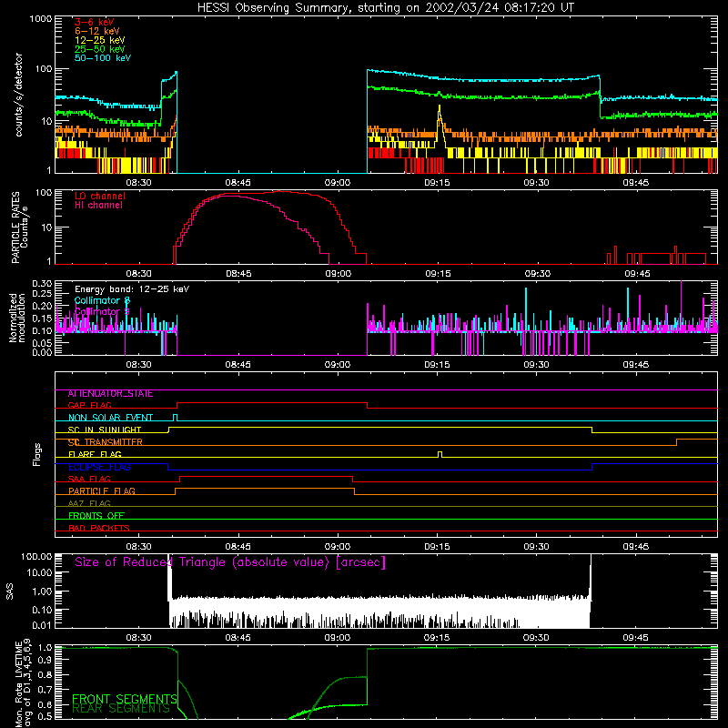
Task: Click the 'HESSI Observing Summary' plot title
Action: pos(386,7)
